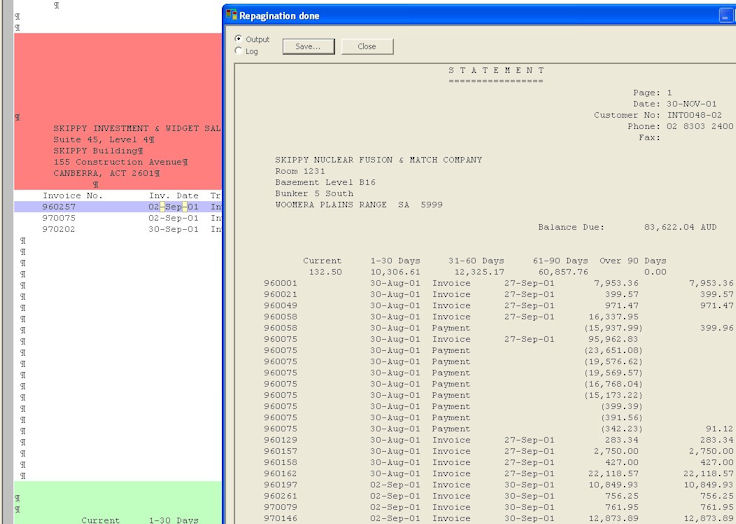Click 'Suite 45, Level 4' address line
The image size is (736, 524).
104,139
